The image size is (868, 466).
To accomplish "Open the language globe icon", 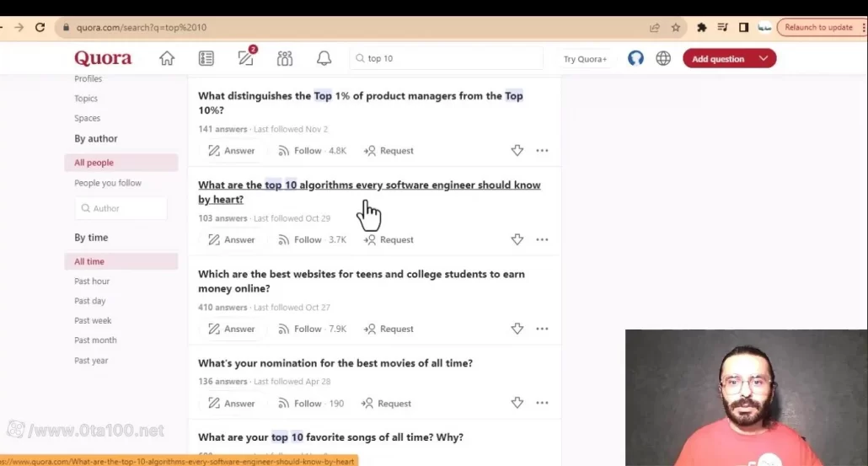I will (663, 58).
